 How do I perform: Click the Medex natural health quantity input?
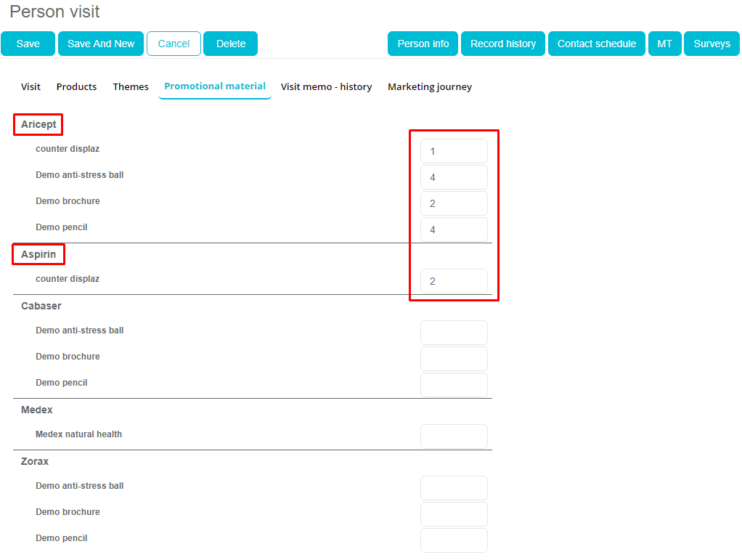tap(454, 437)
